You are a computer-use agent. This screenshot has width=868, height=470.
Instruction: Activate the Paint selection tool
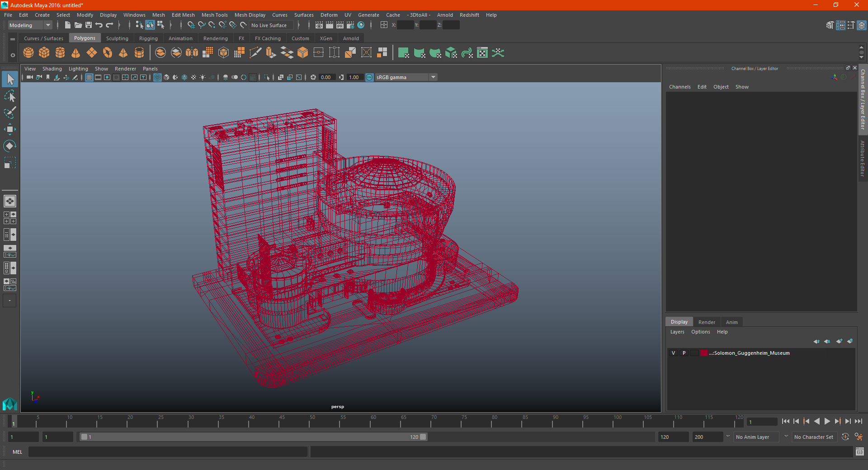tap(10, 113)
